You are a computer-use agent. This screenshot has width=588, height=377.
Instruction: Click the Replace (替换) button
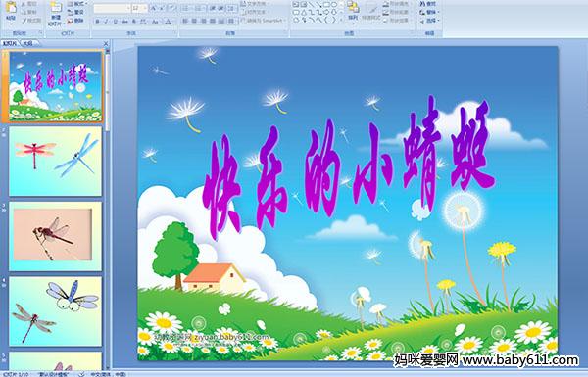pos(428,12)
